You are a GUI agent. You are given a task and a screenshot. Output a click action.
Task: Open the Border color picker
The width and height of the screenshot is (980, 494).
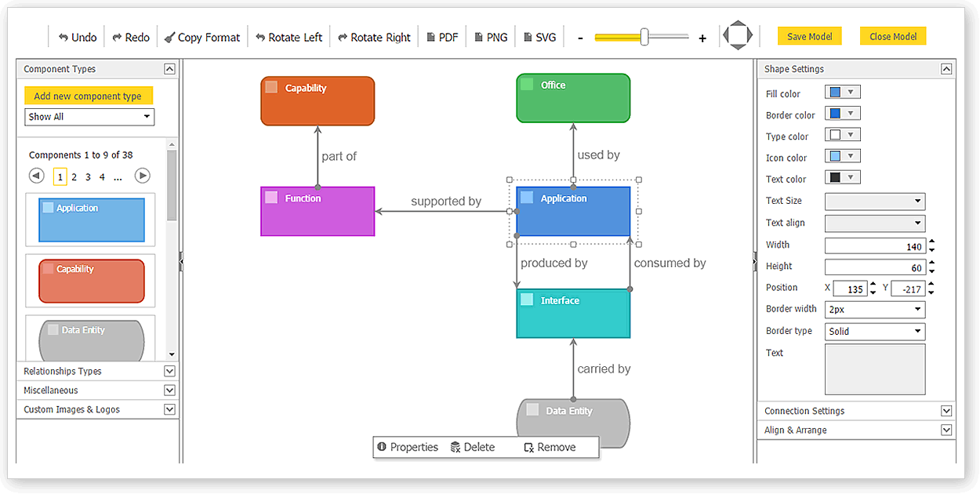coord(843,114)
